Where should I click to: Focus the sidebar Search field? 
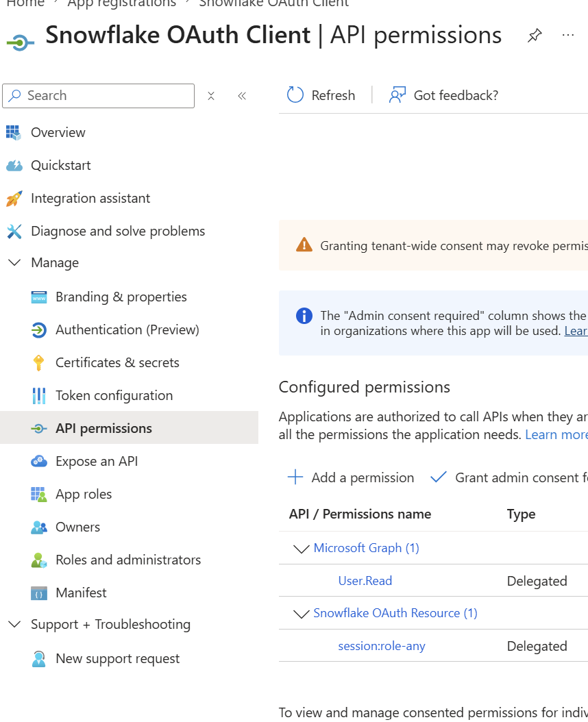click(x=98, y=96)
